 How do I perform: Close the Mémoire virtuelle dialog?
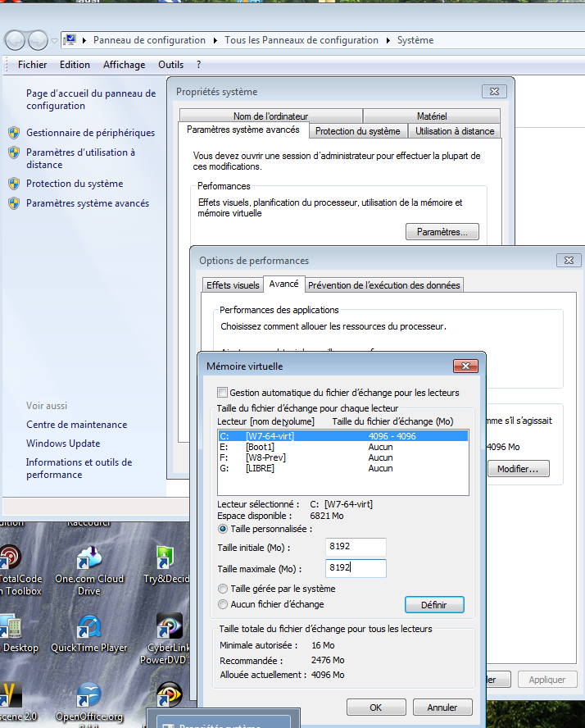pyautogui.click(x=465, y=366)
